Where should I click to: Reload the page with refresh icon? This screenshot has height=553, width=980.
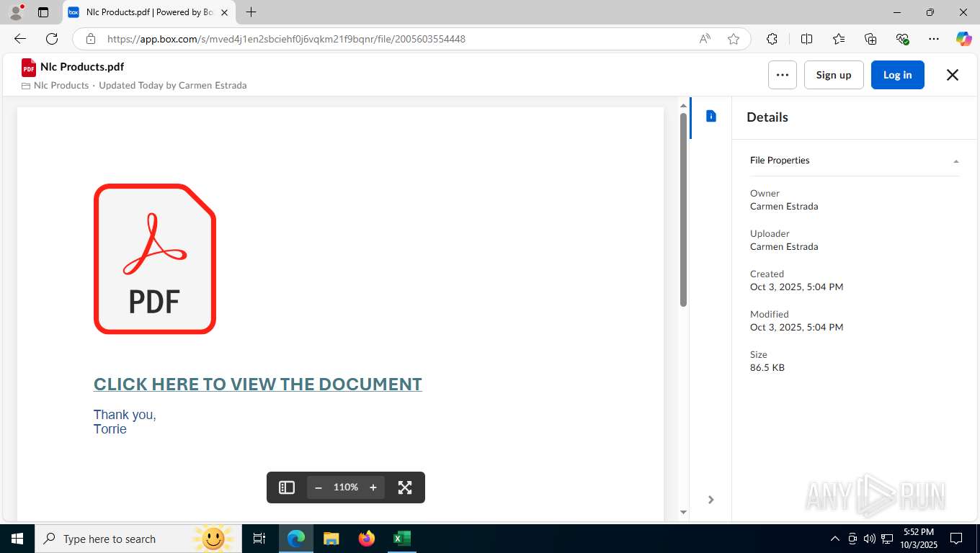coord(52,39)
